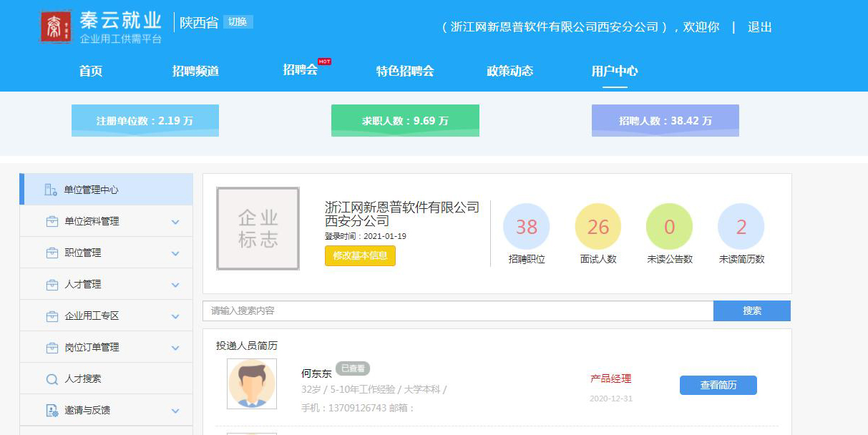Click the 职位管理 briefcase icon
This screenshot has width=868, height=435.
pos(52,253)
